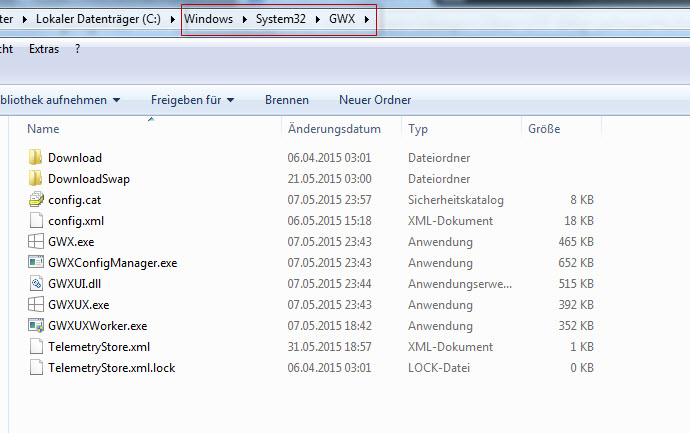Viewport: 690px width, 433px height.
Task: Select the Download folder icon
Action: (x=36, y=157)
